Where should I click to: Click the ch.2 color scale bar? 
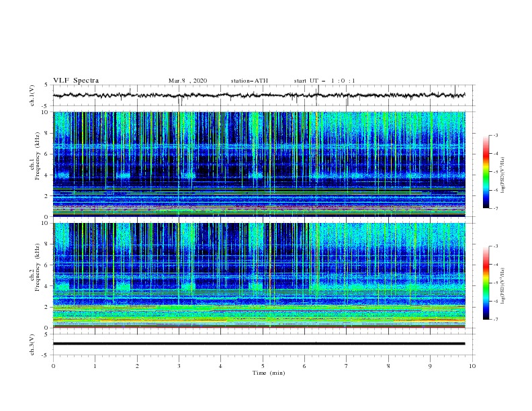point(486,283)
